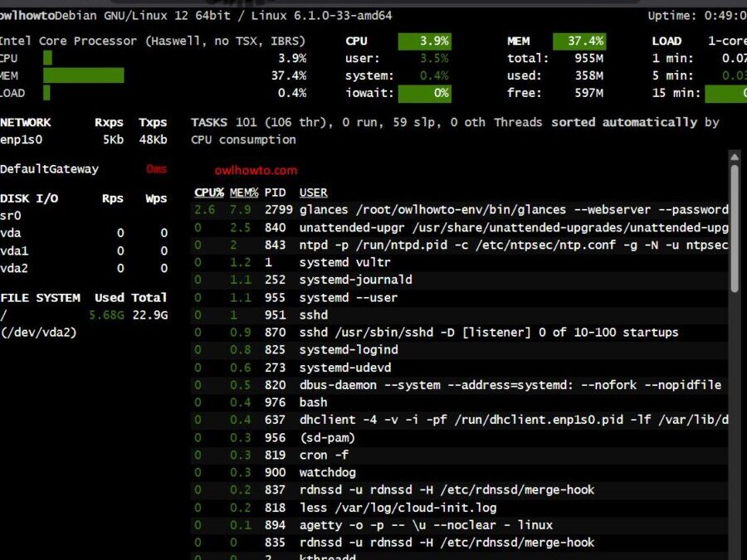This screenshot has height=560, width=747.
Task: Click the Txps 48Kb network value
Action: (x=153, y=139)
